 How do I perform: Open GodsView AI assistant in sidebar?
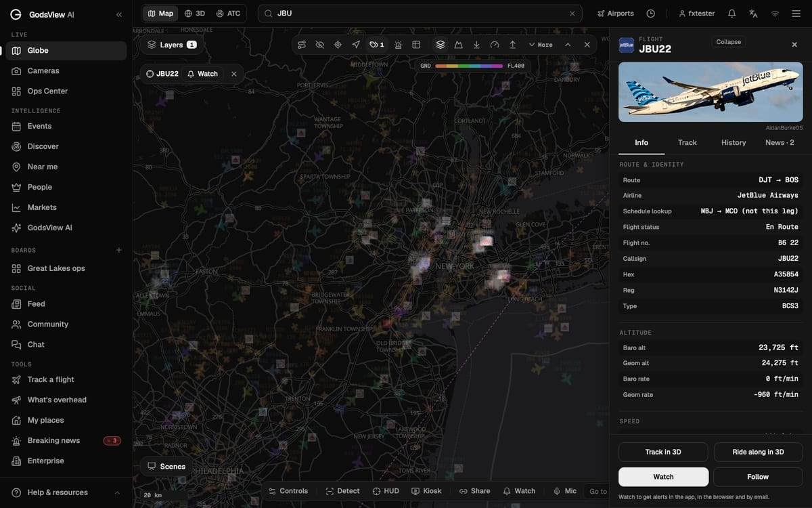coord(66,228)
